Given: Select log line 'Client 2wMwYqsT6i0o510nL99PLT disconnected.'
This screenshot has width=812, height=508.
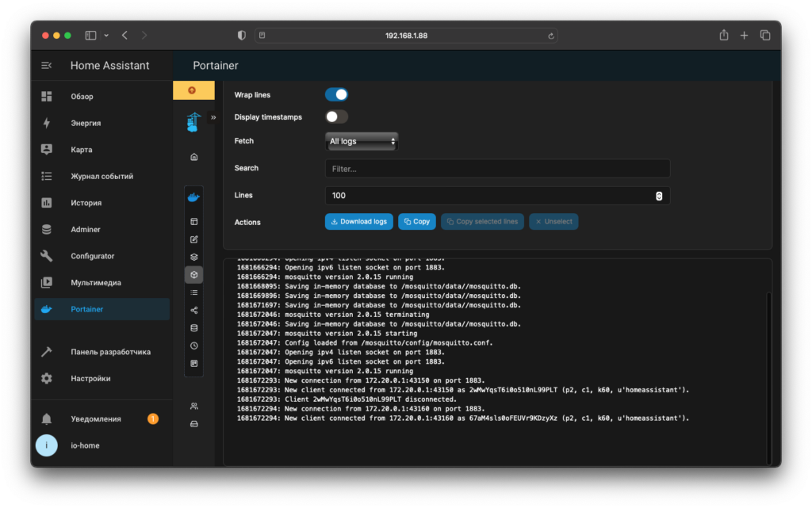Looking at the screenshot, I should 347,399.
